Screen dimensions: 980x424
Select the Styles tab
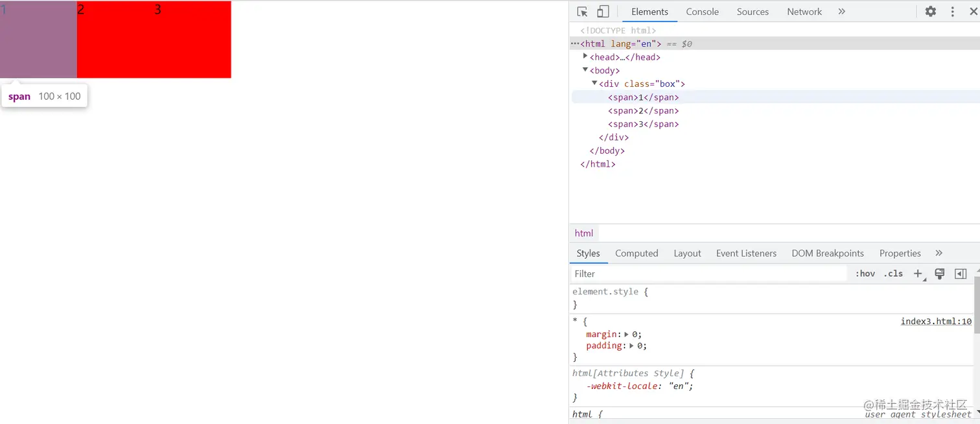click(589, 253)
